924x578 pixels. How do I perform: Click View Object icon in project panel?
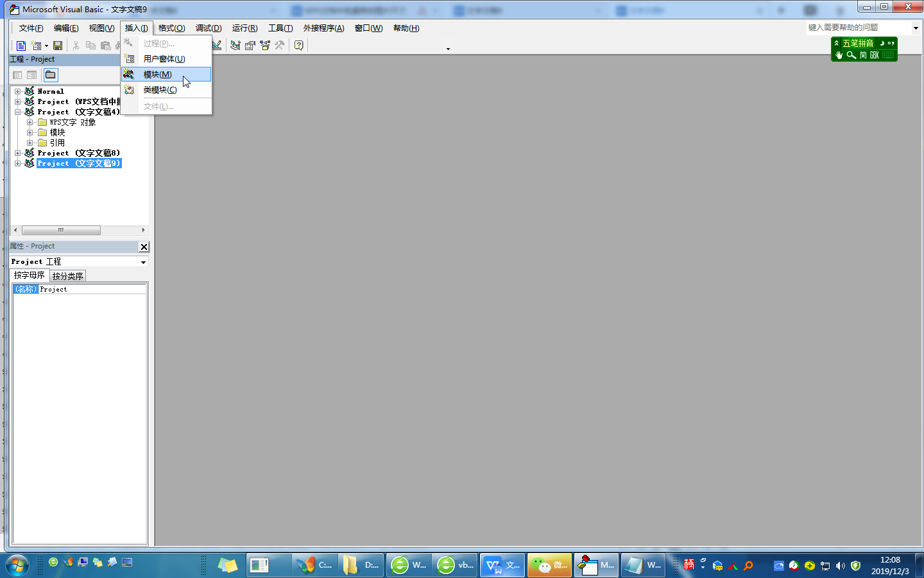pos(32,75)
